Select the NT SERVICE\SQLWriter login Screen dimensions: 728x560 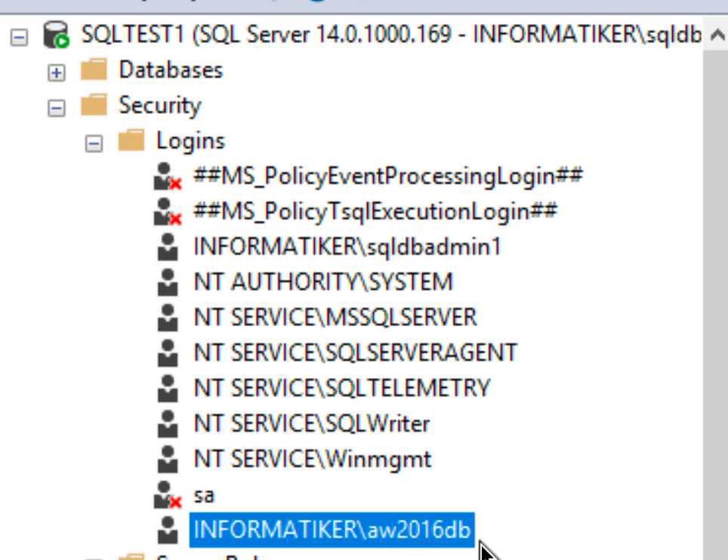click(x=312, y=423)
